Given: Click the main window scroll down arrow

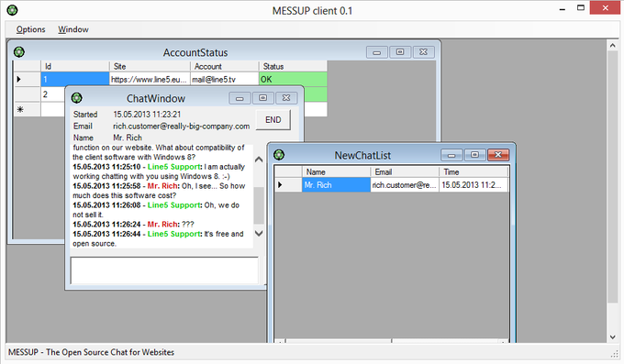Looking at the screenshot, I should [x=613, y=336].
